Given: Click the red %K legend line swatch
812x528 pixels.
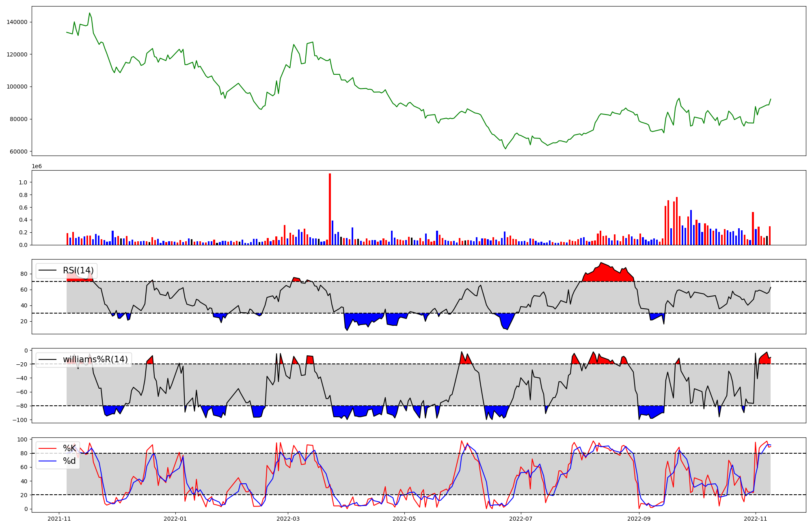Looking at the screenshot, I should click(x=47, y=448).
